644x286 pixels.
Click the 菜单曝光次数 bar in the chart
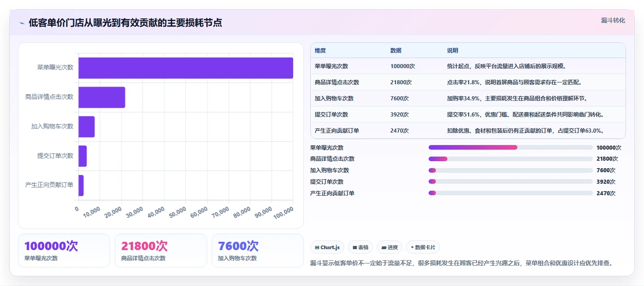pyautogui.click(x=186, y=68)
